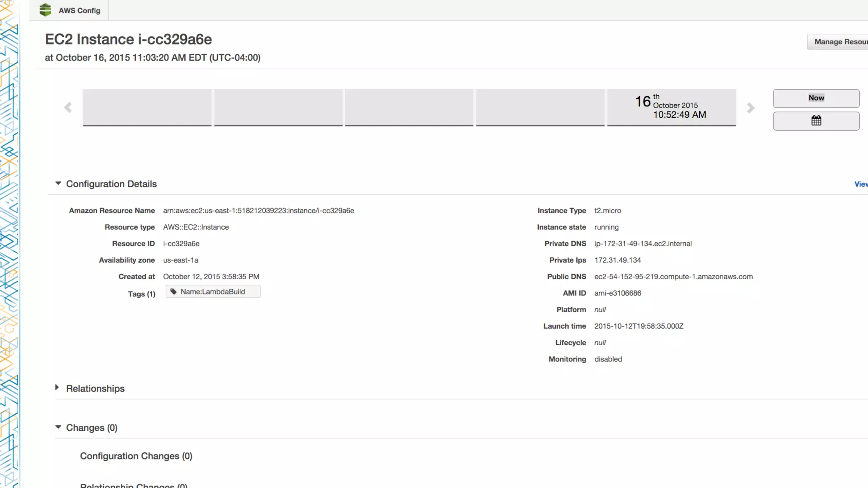Click the Now button
This screenshot has height=488, width=868.
point(816,98)
